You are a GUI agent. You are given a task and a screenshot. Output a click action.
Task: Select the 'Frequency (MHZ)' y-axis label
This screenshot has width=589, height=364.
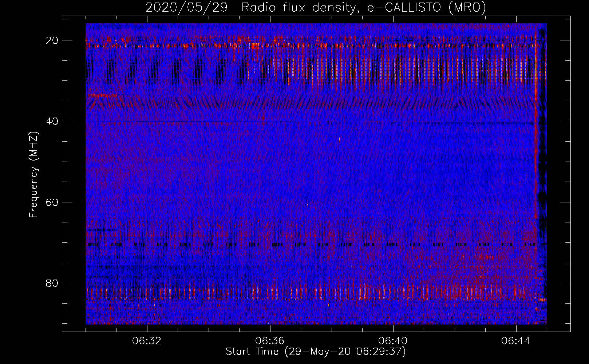coord(33,175)
